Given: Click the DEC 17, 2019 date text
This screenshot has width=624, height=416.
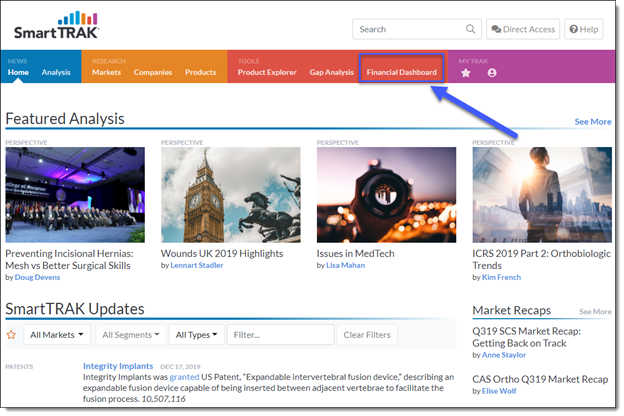Looking at the screenshot, I should 180,367.
